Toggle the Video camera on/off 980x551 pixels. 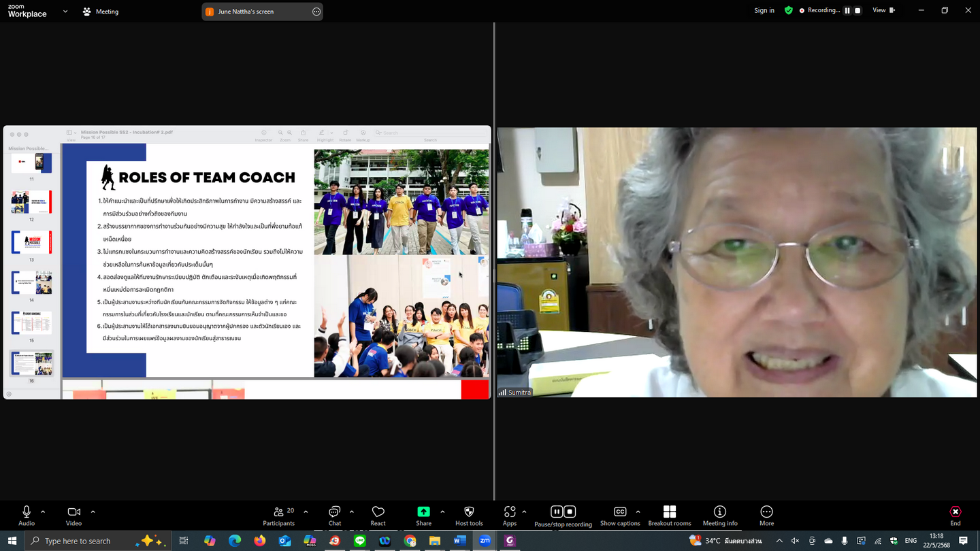(x=73, y=516)
